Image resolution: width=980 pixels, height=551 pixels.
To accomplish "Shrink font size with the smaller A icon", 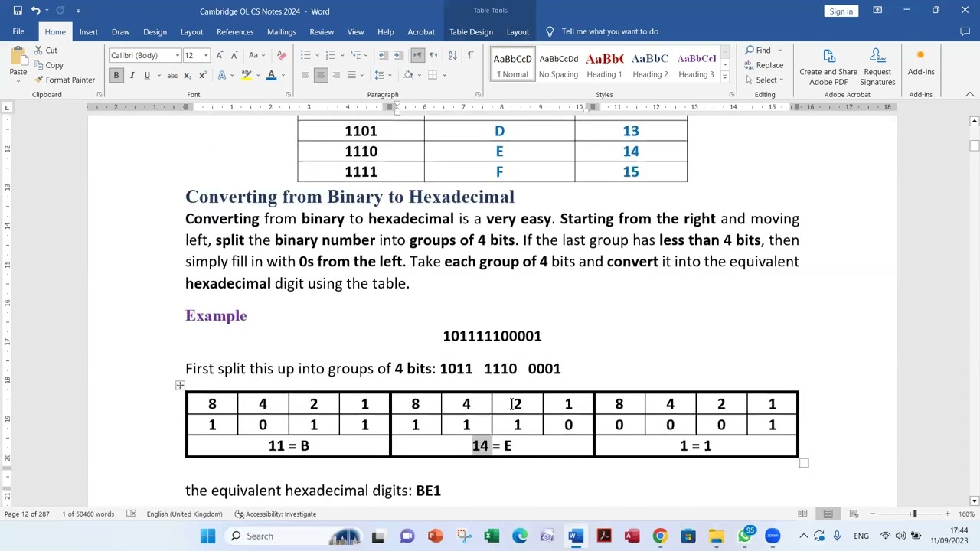I will [234, 55].
